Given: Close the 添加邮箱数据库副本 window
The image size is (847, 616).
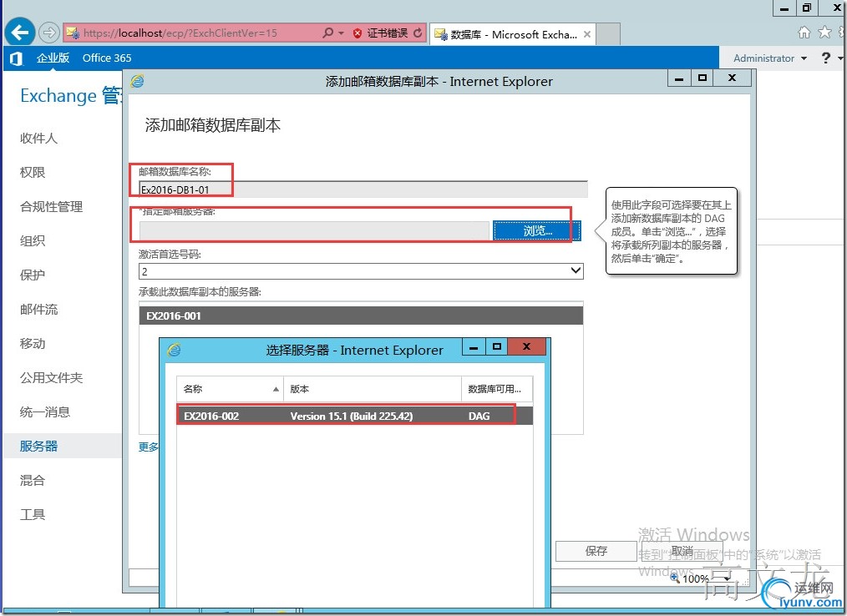Looking at the screenshot, I should [x=732, y=78].
